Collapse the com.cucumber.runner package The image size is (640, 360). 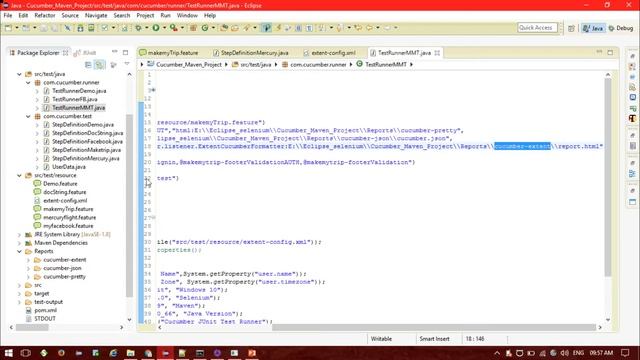pyautogui.click(x=28, y=83)
